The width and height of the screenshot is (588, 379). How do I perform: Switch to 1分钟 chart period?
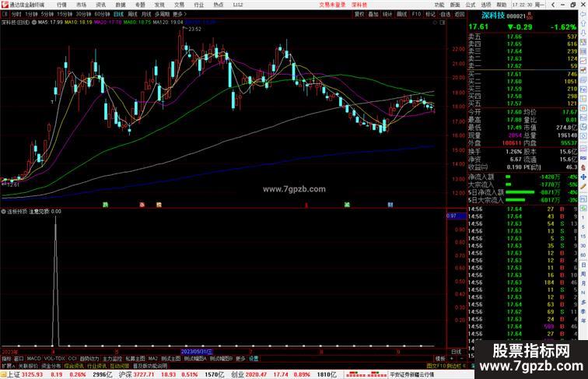(31, 14)
